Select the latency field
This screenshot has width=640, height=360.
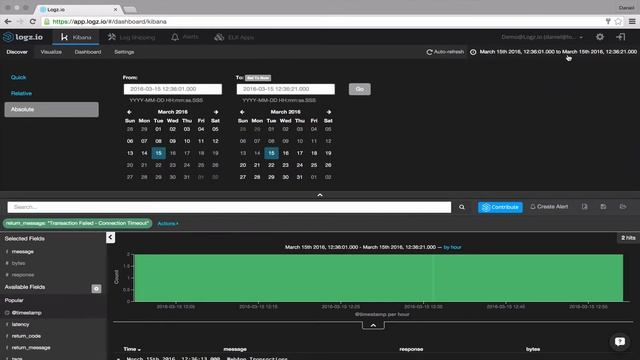pos(20,324)
